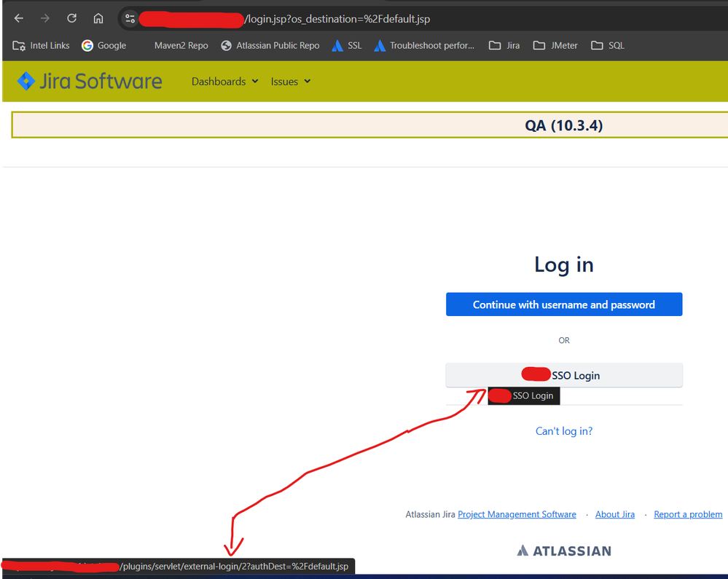Open the Troubleshoot perfor... bookmark
728x579 pixels.
tap(424, 45)
